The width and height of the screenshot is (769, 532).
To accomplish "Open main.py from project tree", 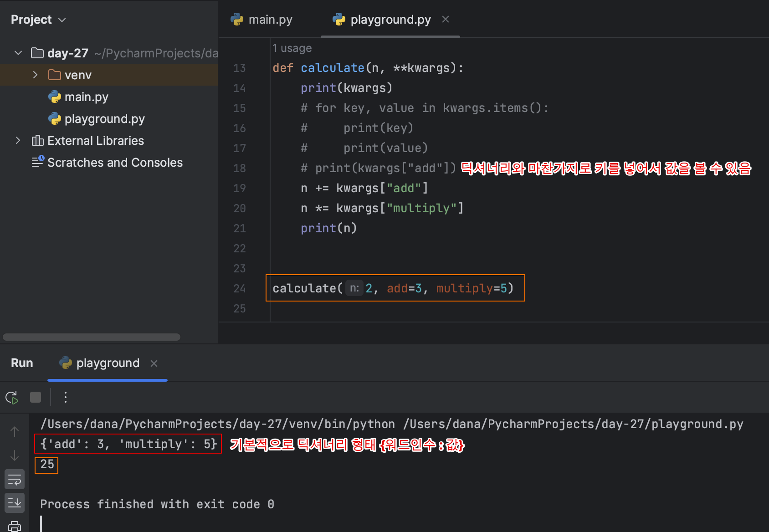I will [109, 97].
